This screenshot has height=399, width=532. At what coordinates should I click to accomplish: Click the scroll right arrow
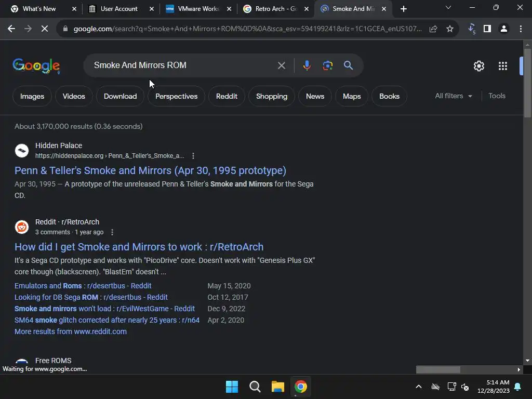click(518, 369)
